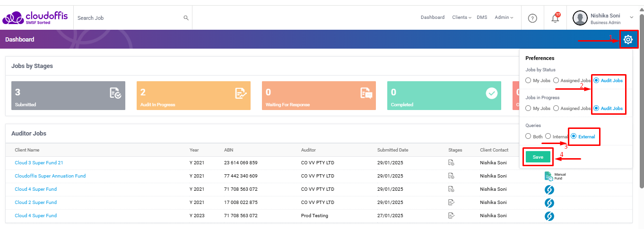
Task: Open the dashboard preferences gear icon
Action: [628, 40]
